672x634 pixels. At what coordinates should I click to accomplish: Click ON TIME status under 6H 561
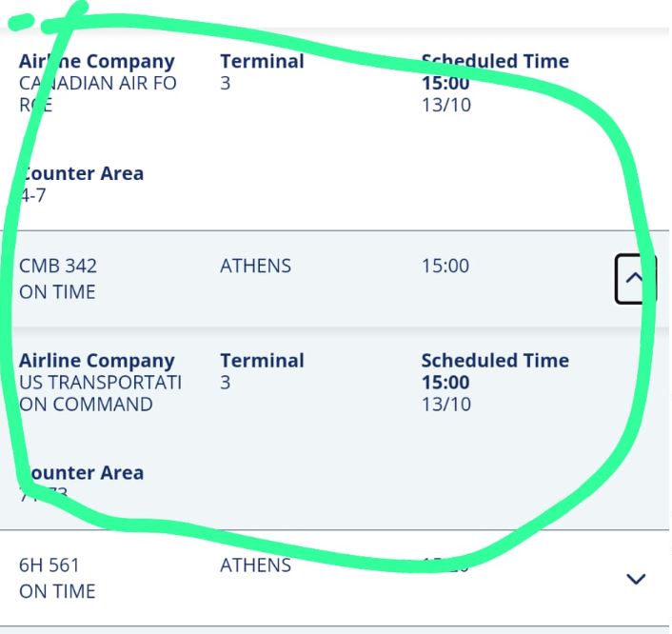[57, 591]
